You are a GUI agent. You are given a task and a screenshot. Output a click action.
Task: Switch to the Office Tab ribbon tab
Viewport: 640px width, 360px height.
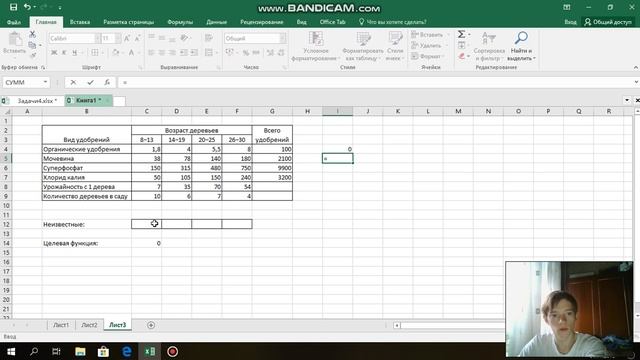click(x=332, y=22)
